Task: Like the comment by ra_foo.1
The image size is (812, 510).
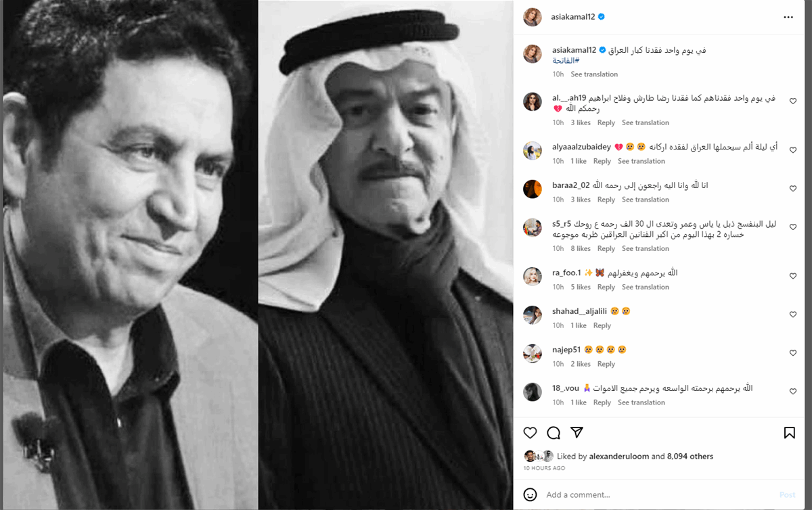Action: [x=793, y=276]
